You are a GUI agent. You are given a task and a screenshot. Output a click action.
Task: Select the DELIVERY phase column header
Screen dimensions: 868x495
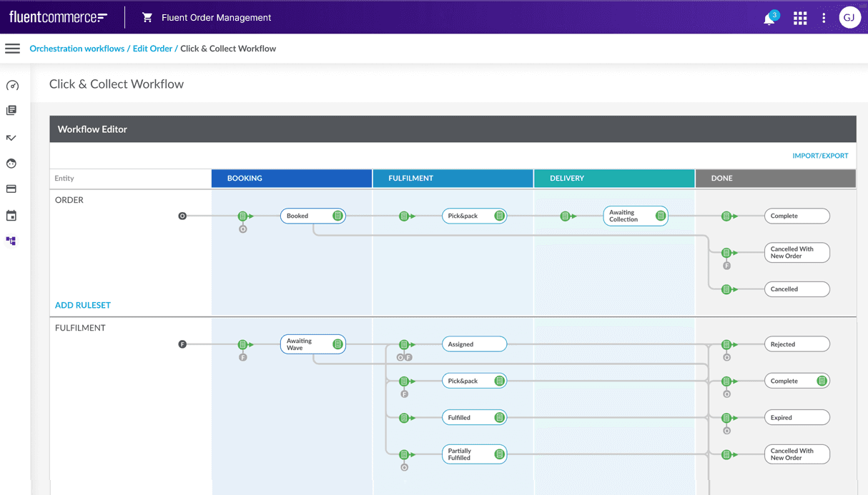pos(614,179)
